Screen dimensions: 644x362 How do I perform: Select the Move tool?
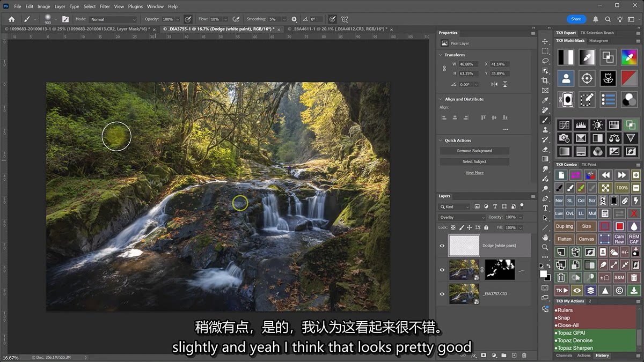(x=545, y=41)
